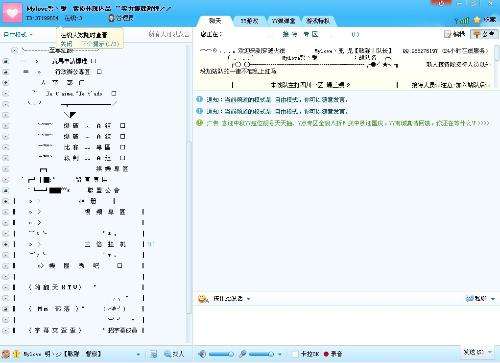500x363 pixels.
Task: Click the green advertisement icon in chat
Action: (x=199, y=123)
